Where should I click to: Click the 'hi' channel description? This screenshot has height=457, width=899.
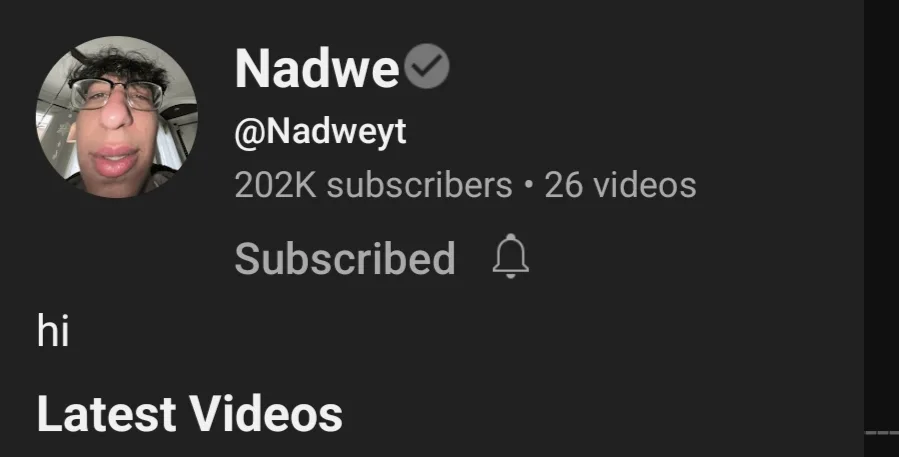click(x=53, y=330)
